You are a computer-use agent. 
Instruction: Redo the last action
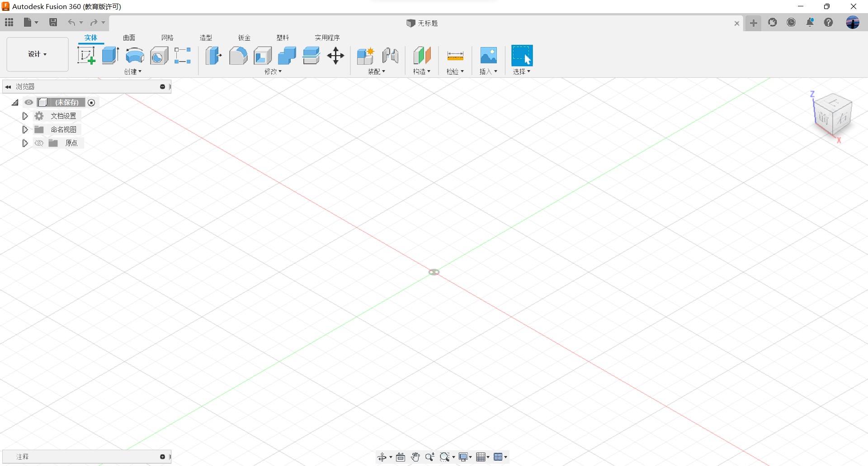[x=94, y=22]
